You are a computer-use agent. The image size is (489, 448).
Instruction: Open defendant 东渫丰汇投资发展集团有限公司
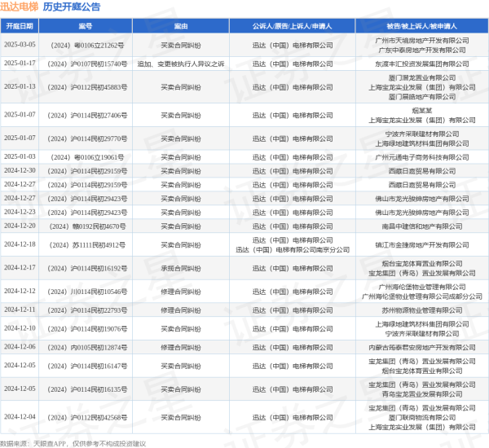[x=423, y=63]
